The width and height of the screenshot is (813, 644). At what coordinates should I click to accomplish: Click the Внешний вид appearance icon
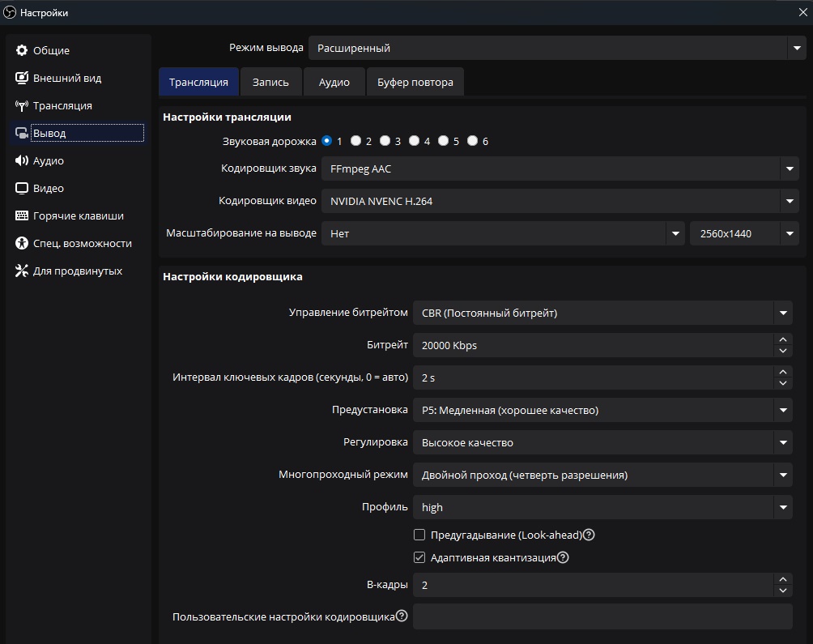pos(22,78)
